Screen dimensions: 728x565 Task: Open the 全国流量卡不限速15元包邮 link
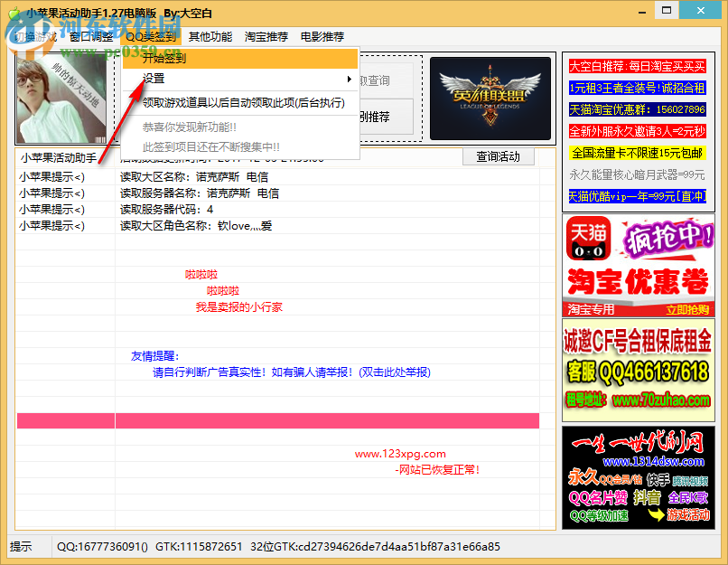point(637,153)
